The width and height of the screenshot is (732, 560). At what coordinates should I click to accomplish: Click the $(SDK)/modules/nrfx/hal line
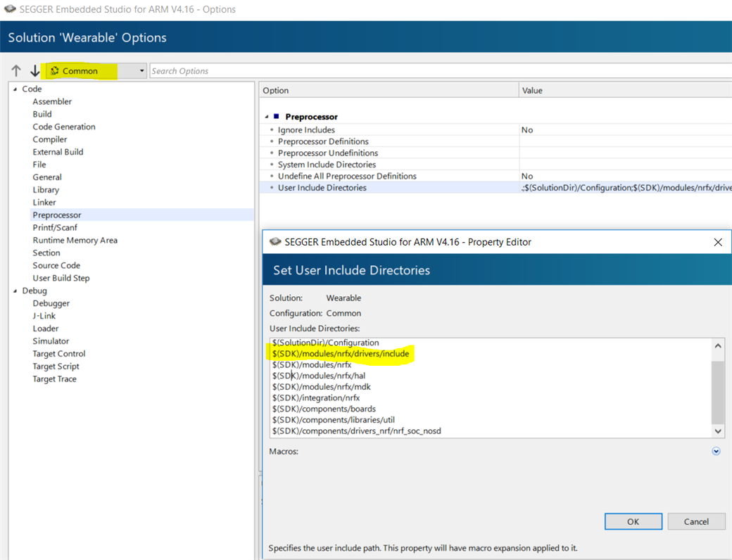coord(319,376)
